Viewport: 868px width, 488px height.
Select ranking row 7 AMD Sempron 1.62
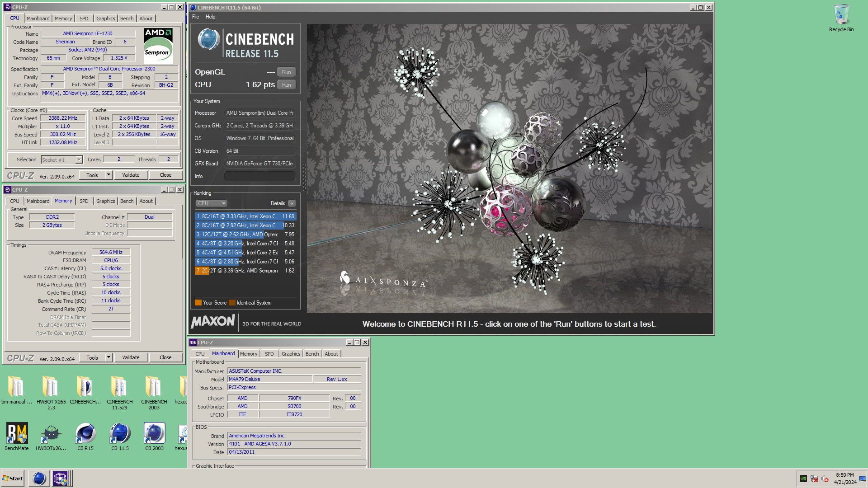point(245,271)
